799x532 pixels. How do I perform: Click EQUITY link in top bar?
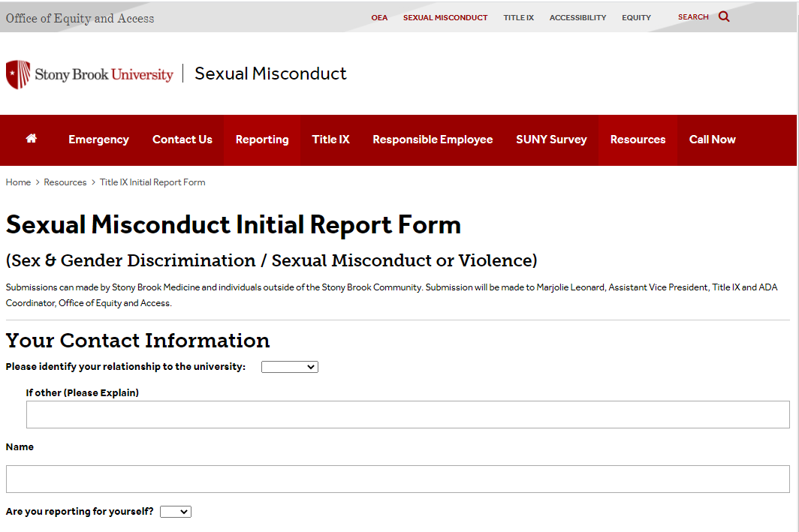(637, 17)
